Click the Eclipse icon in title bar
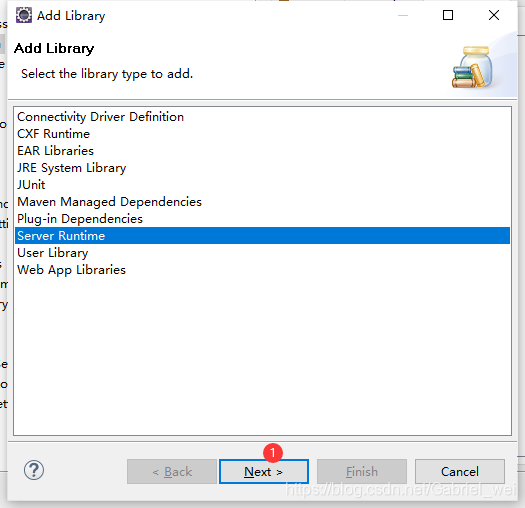This screenshot has width=525, height=508. click(24, 15)
